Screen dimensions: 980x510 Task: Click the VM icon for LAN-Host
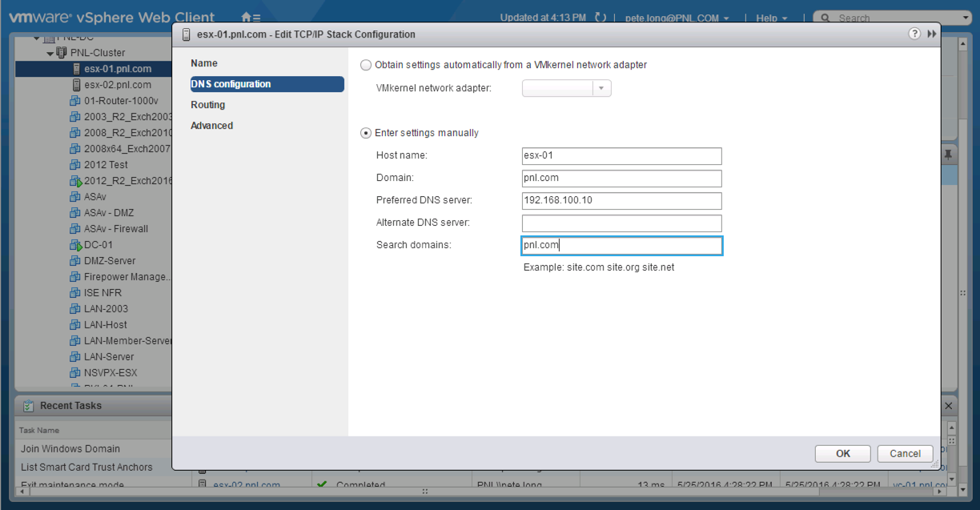click(x=75, y=325)
